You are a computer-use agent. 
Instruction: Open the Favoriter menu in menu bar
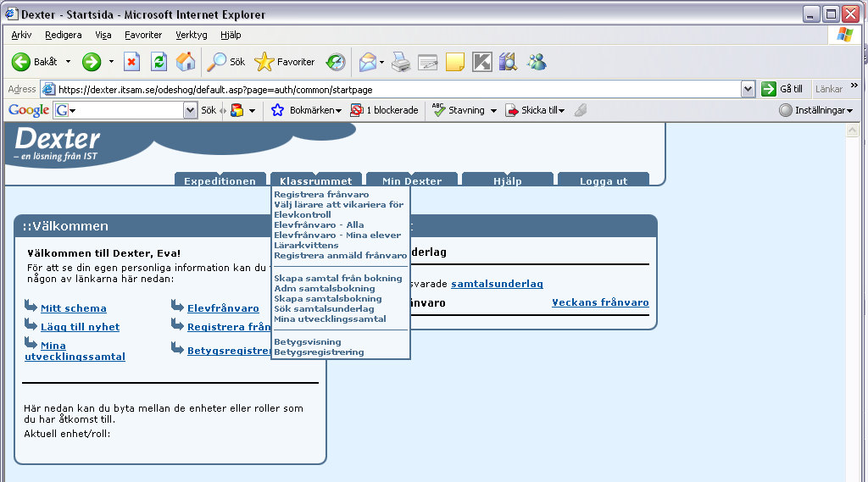point(143,35)
